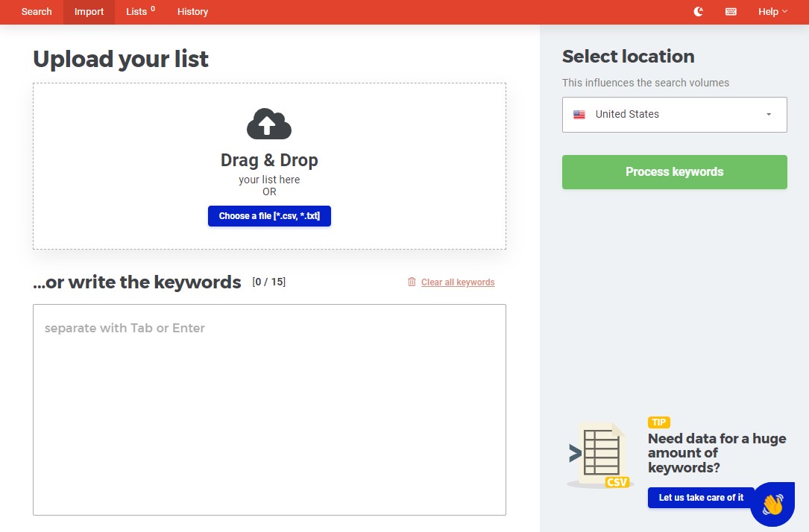Screen dimensions: 809x532
Task: Click '...or write the keywords' heading
Action: click(x=136, y=282)
